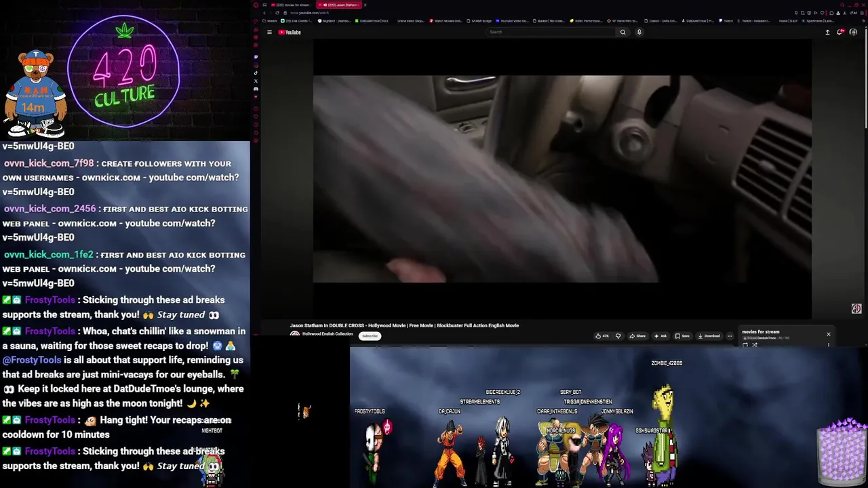The height and width of the screenshot is (488, 868).
Task: Open the Watch Movies Online bookmark
Action: click(446, 21)
